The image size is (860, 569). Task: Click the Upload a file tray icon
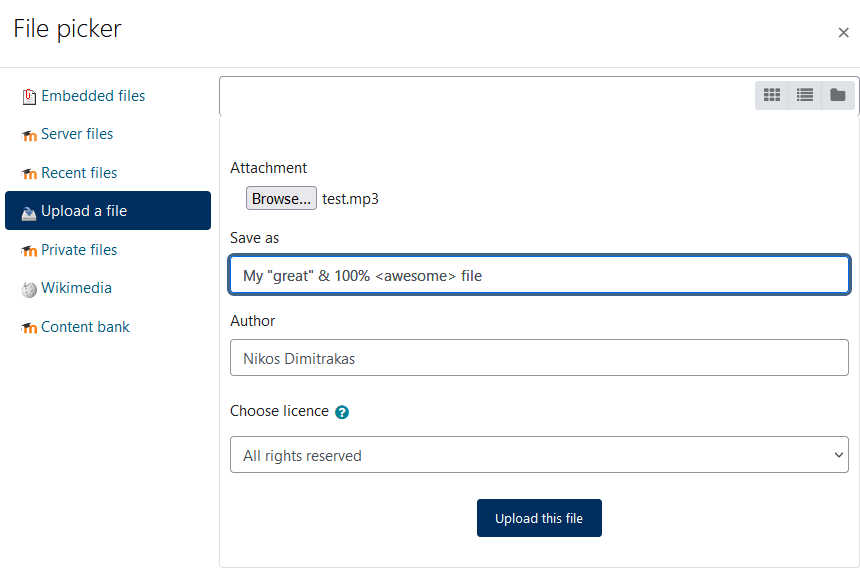point(29,213)
